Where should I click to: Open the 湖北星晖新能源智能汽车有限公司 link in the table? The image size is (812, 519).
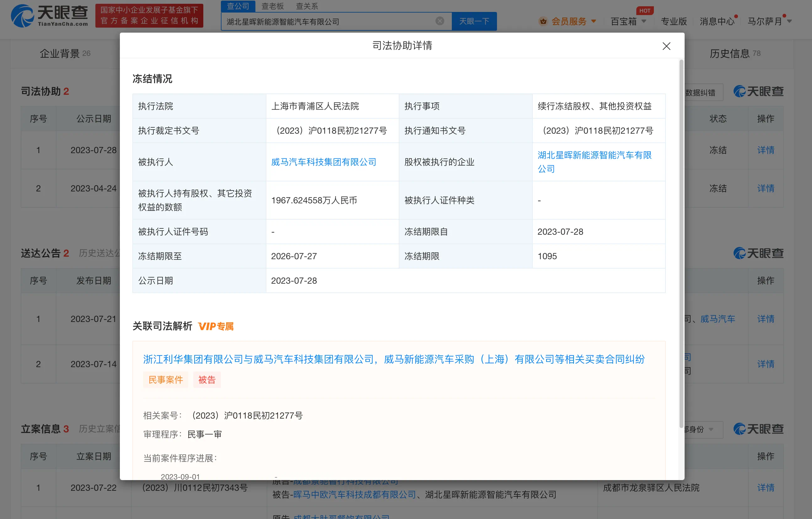594,162
